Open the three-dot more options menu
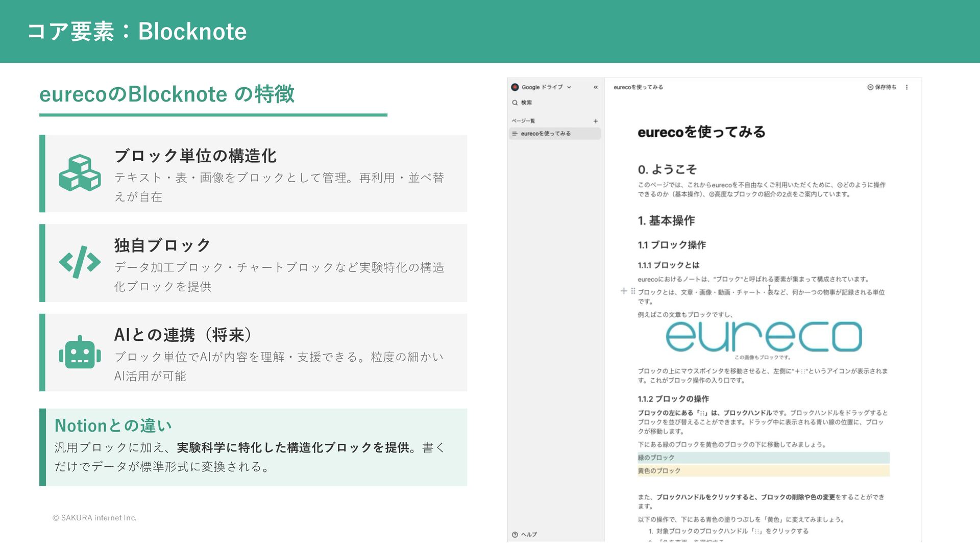980x551 pixels. click(907, 87)
